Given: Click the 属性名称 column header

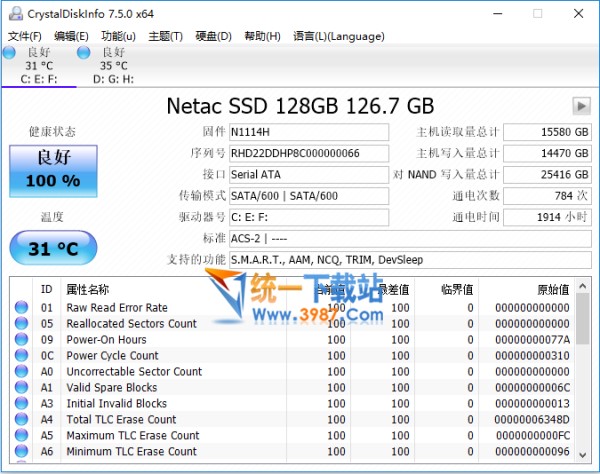Looking at the screenshot, I should point(174,289).
